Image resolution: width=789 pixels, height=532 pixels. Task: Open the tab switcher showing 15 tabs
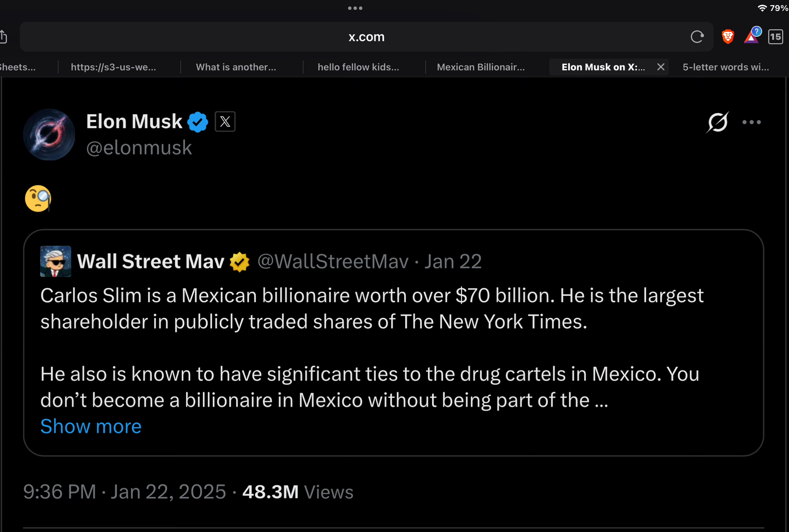coord(775,37)
